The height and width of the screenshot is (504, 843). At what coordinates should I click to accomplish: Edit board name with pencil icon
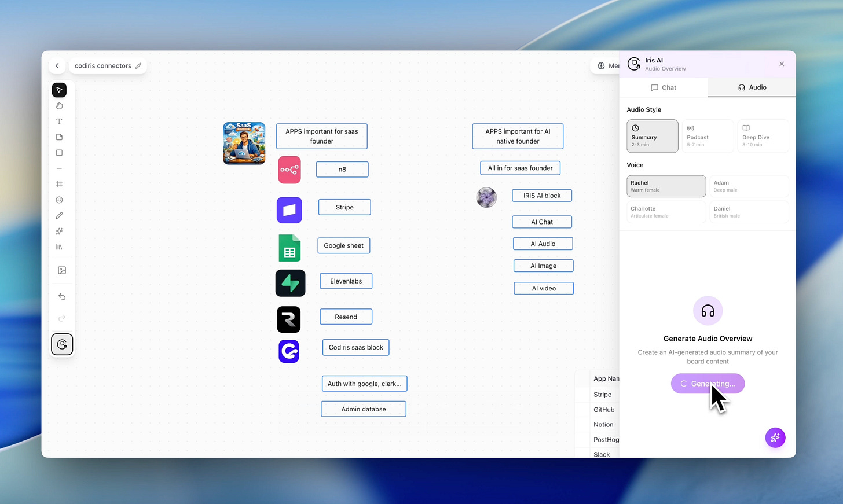coord(138,66)
